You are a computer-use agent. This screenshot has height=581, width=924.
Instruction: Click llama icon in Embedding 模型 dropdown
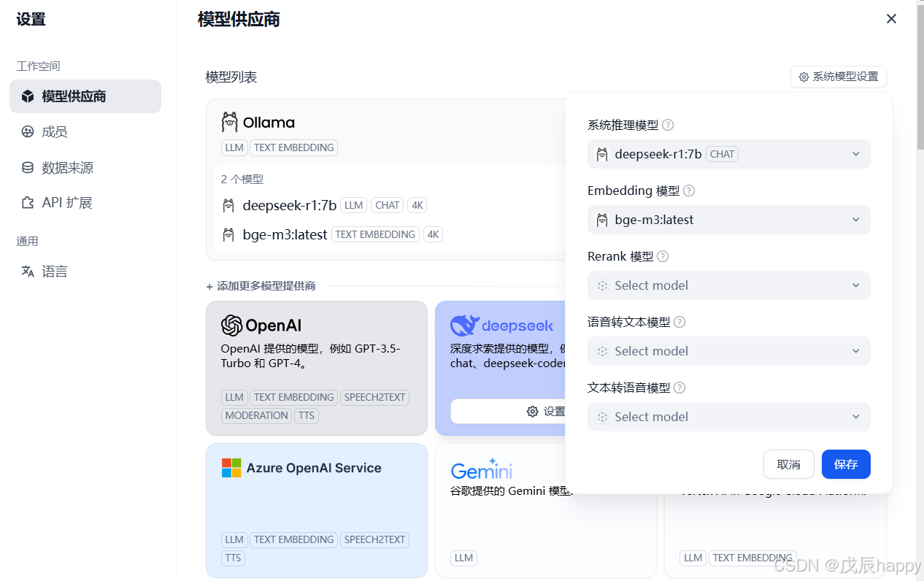tap(602, 220)
